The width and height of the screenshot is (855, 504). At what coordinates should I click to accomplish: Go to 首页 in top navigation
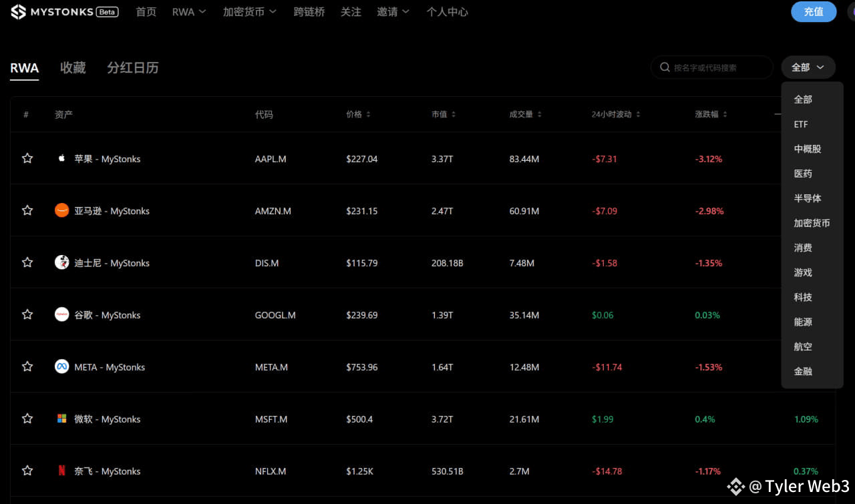(x=146, y=12)
